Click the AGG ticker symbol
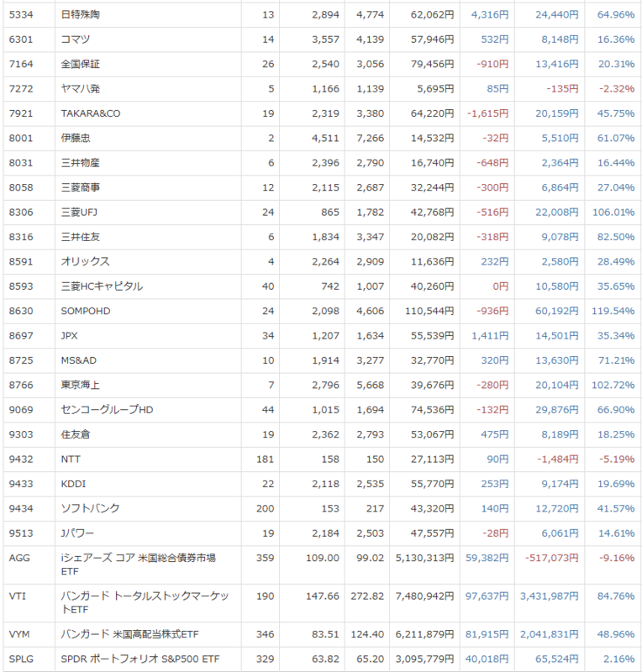642x672 pixels. point(19,558)
